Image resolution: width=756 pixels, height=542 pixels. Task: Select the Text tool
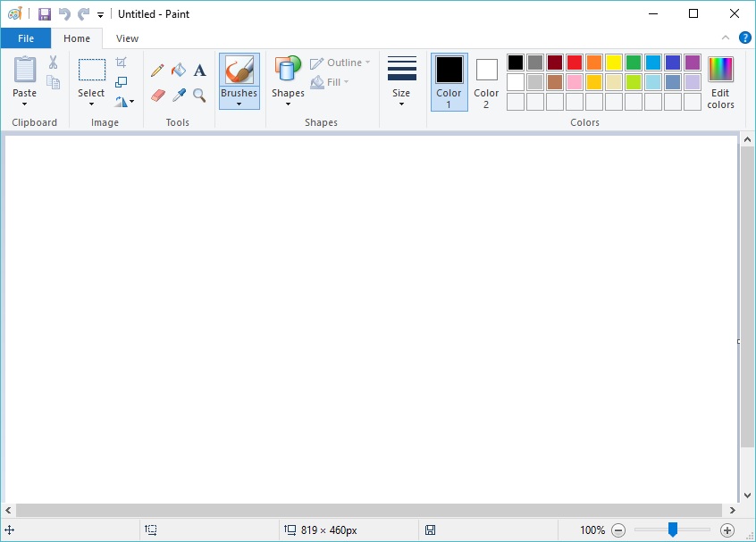[x=199, y=69]
